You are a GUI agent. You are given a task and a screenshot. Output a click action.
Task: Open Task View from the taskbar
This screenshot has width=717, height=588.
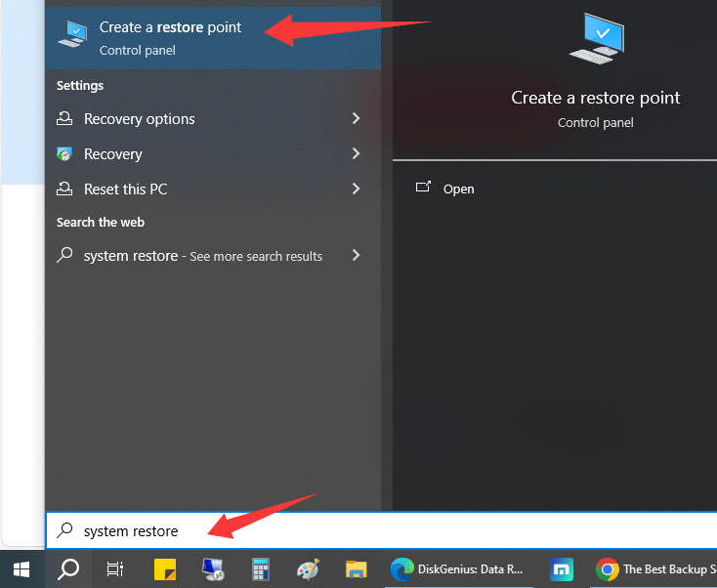[115, 568]
